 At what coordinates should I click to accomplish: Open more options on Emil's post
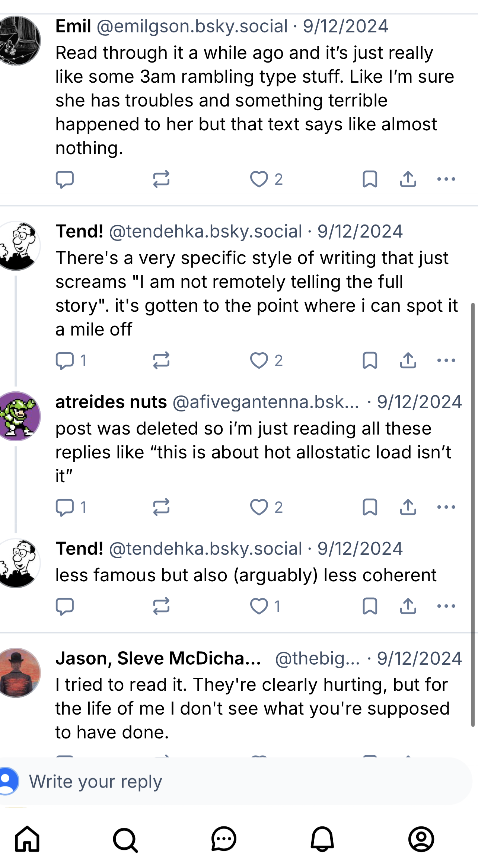tap(446, 179)
